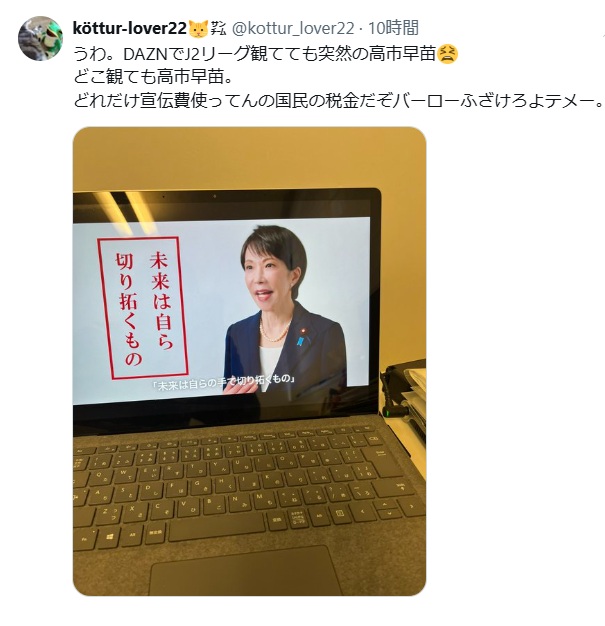Click the tweet line starting どれだけ宣伝費
The height and width of the screenshot is (626, 605).
(x=338, y=102)
